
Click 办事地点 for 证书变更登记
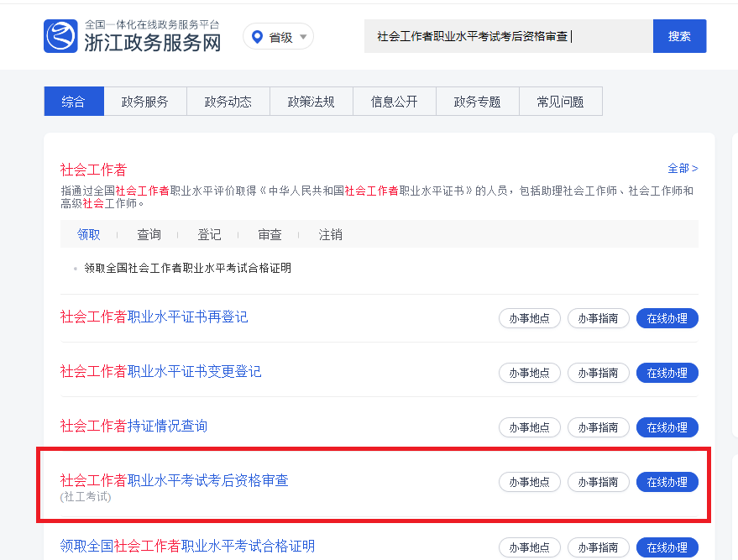coord(530,373)
